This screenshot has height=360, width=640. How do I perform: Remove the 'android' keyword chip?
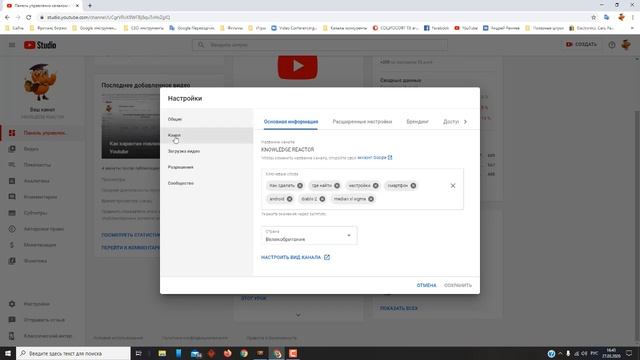pos(289,199)
